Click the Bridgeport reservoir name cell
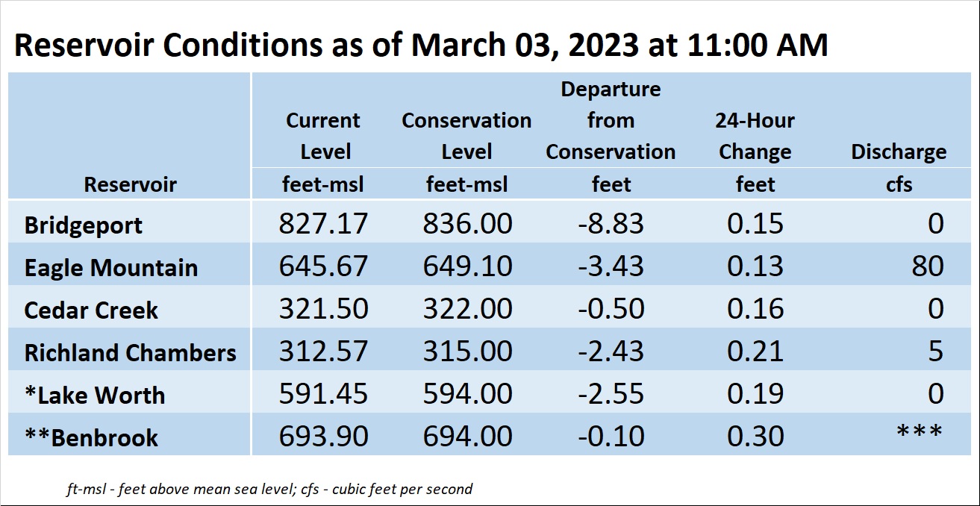 click(83, 225)
